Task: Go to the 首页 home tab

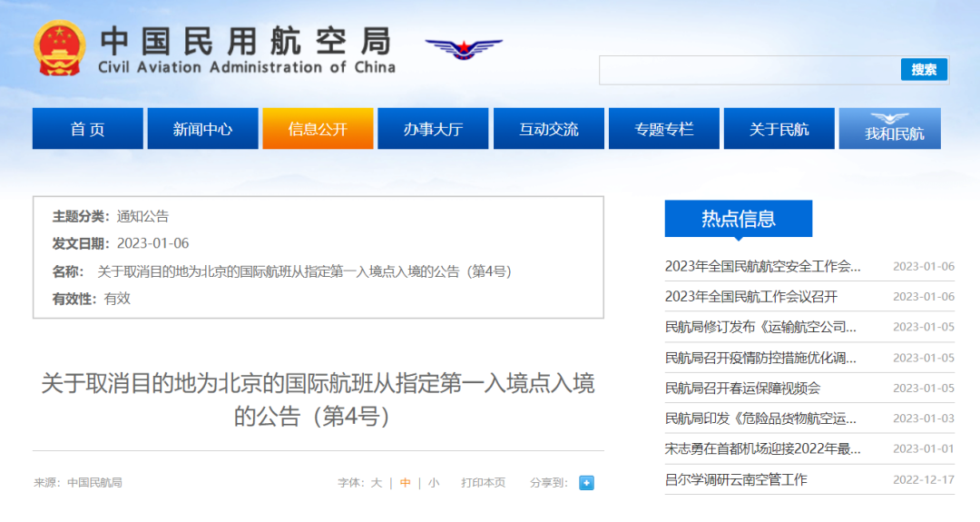Action: [88, 129]
